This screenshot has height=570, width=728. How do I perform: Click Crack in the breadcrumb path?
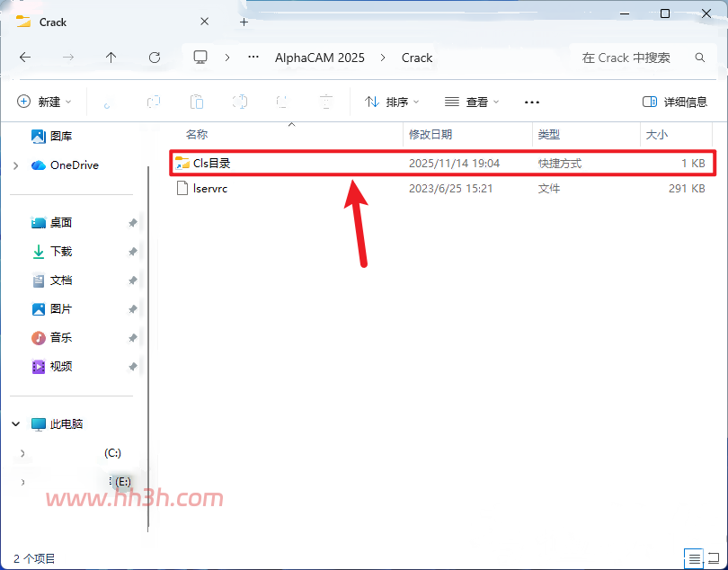click(x=417, y=58)
